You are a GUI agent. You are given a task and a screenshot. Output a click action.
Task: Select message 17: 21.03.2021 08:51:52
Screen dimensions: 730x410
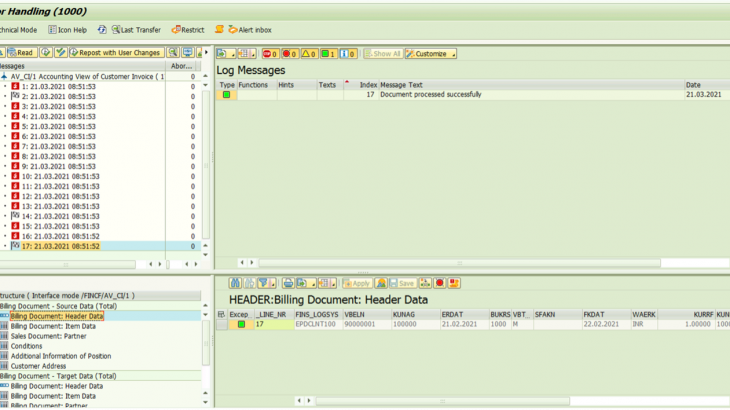(x=61, y=246)
